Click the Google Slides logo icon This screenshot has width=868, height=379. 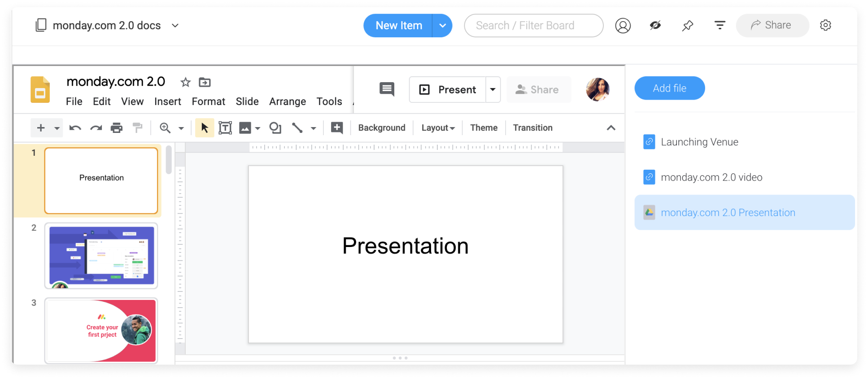point(40,89)
